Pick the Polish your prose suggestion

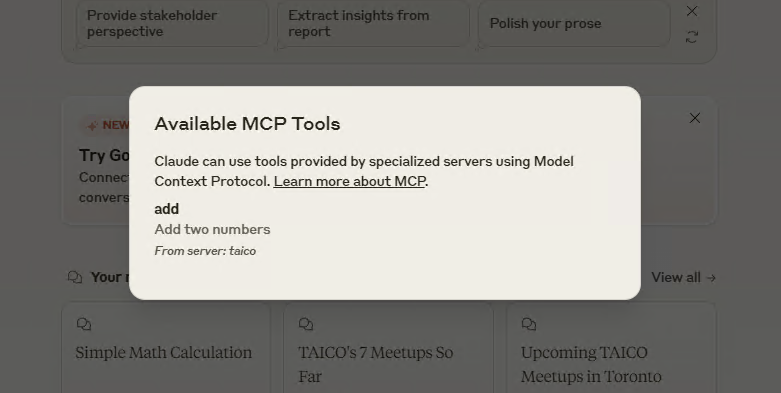pos(574,24)
